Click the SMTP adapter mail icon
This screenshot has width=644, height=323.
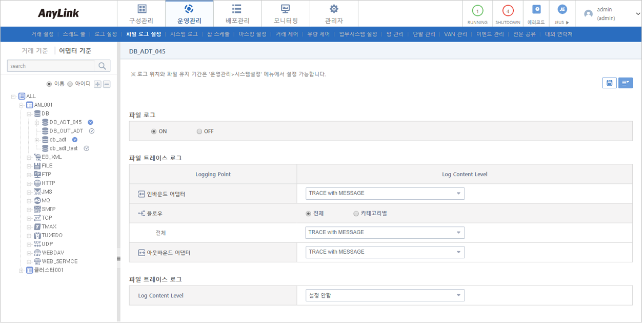click(37, 210)
